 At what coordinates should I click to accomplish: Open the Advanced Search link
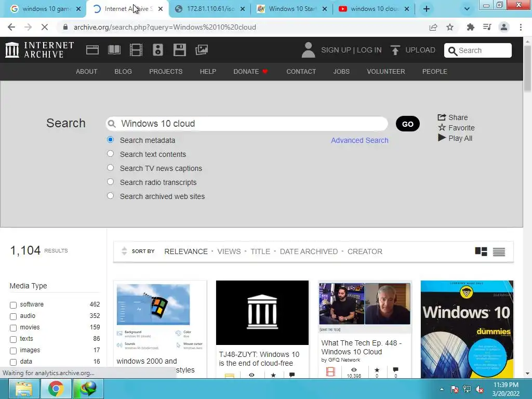point(360,140)
